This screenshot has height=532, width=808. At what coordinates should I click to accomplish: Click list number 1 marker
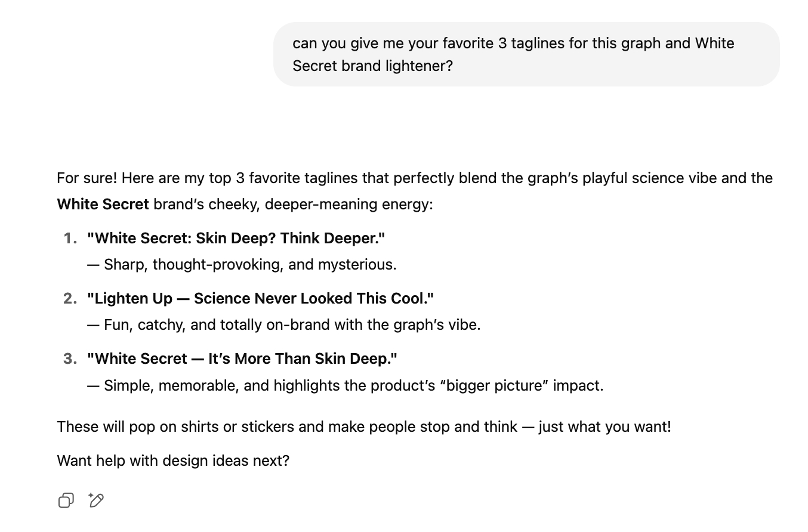click(70, 238)
